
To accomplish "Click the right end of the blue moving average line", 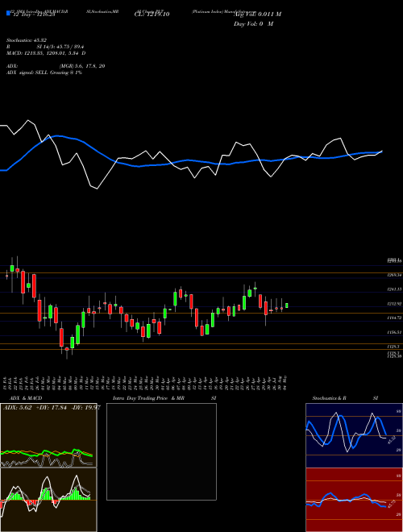I will pyautogui.click(x=381, y=152).
